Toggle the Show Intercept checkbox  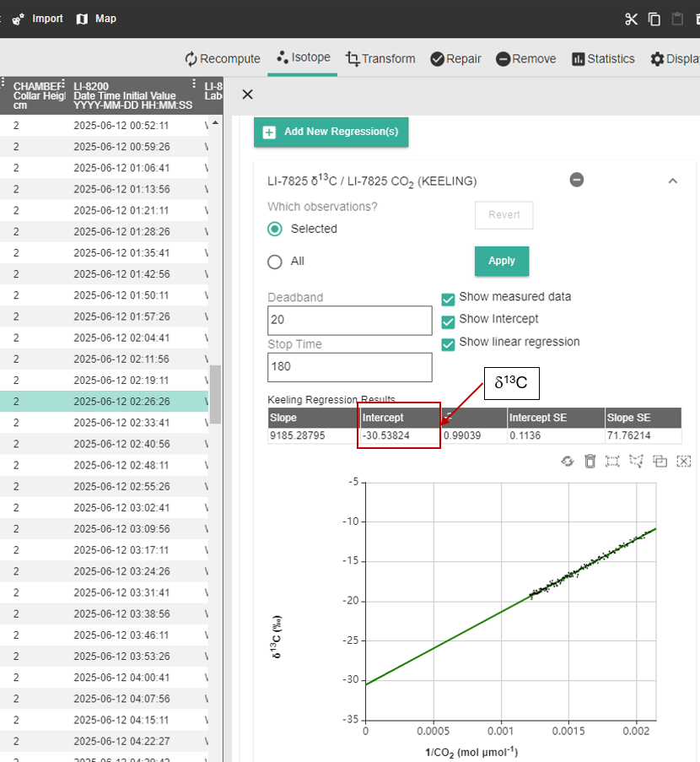pyautogui.click(x=448, y=322)
